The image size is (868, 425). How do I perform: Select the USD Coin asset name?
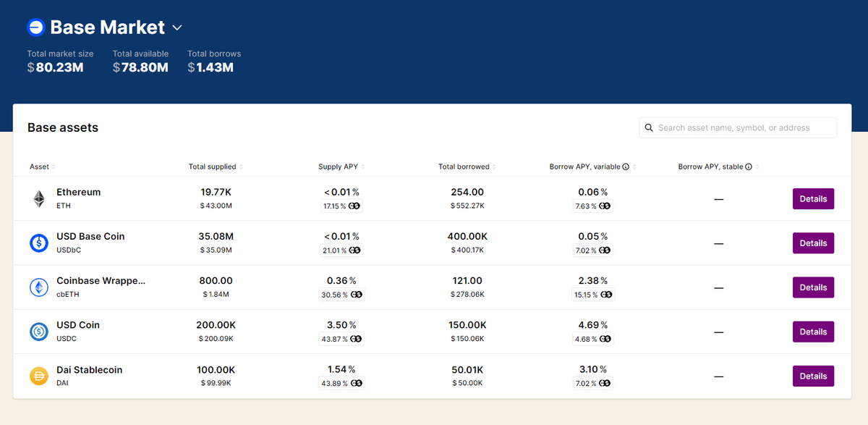[x=78, y=325]
